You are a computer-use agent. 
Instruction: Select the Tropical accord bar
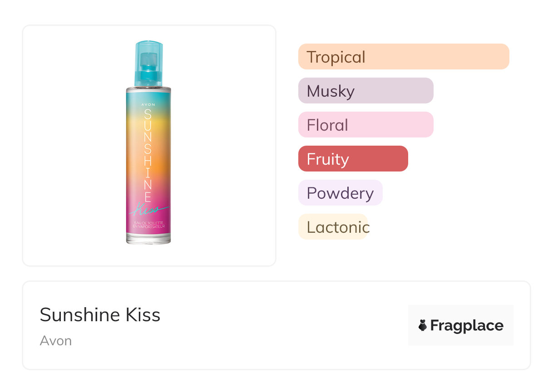point(403,57)
